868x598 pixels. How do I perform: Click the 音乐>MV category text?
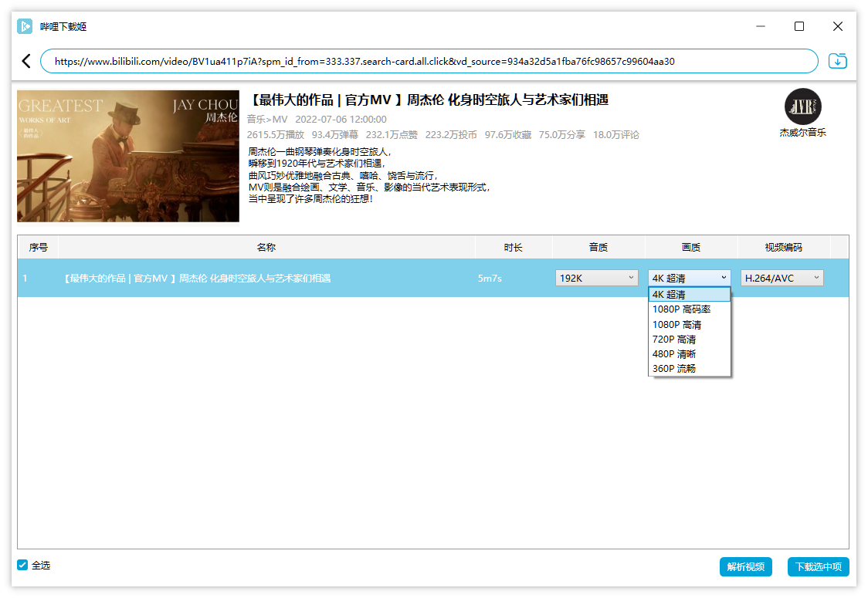267,119
